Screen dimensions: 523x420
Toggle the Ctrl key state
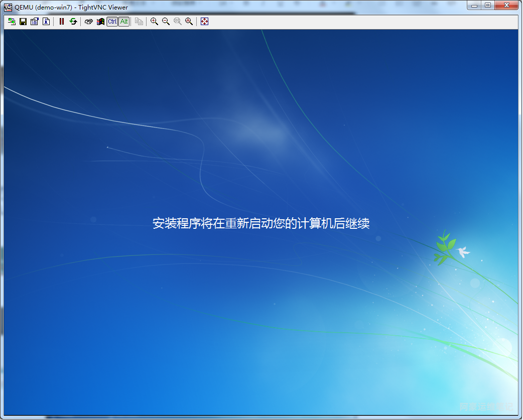coord(112,22)
